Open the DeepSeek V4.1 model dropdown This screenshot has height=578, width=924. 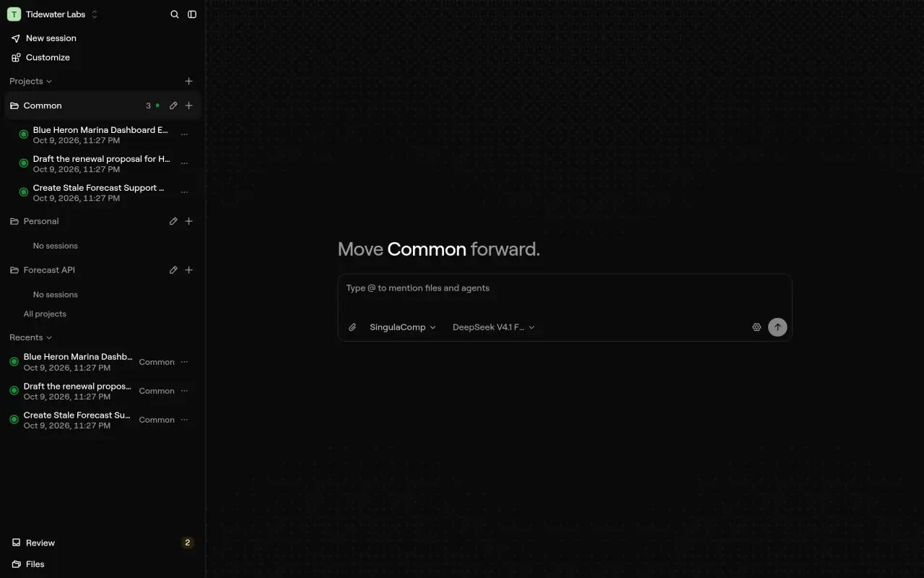[x=494, y=327]
